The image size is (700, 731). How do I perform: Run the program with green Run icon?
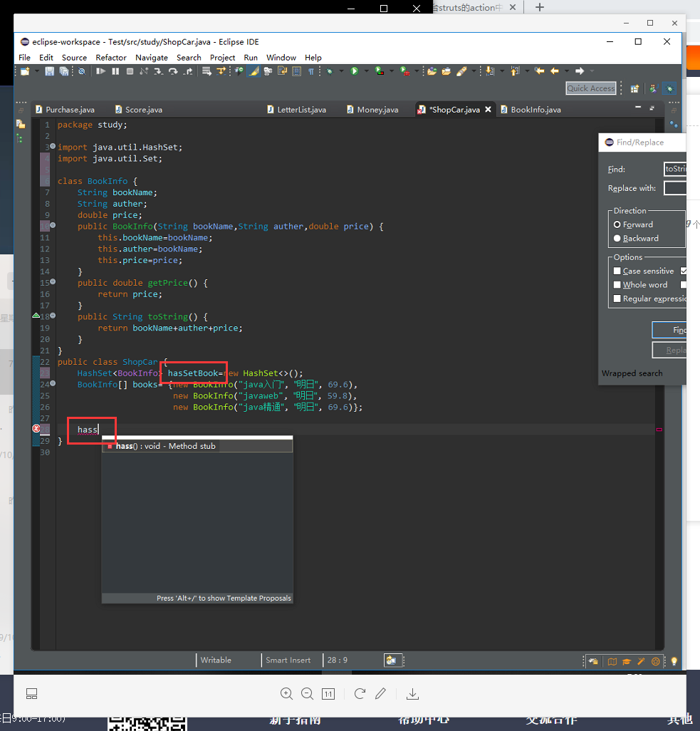(354, 71)
